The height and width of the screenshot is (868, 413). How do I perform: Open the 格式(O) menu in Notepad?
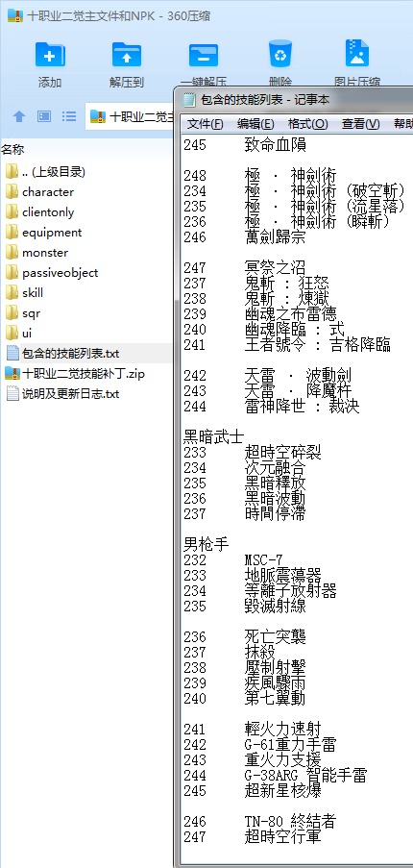coord(308,123)
